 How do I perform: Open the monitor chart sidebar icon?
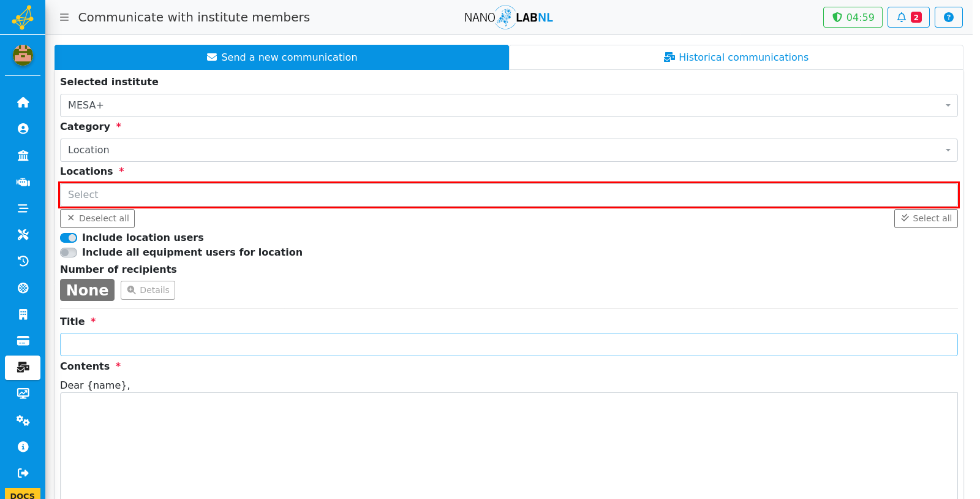[23, 394]
